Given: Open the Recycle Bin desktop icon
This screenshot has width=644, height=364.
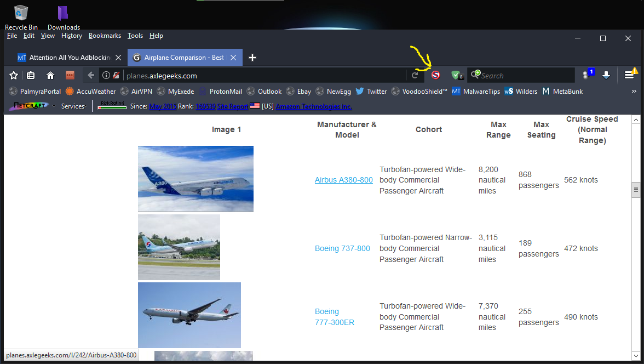Looking at the screenshot, I should tap(21, 18).
